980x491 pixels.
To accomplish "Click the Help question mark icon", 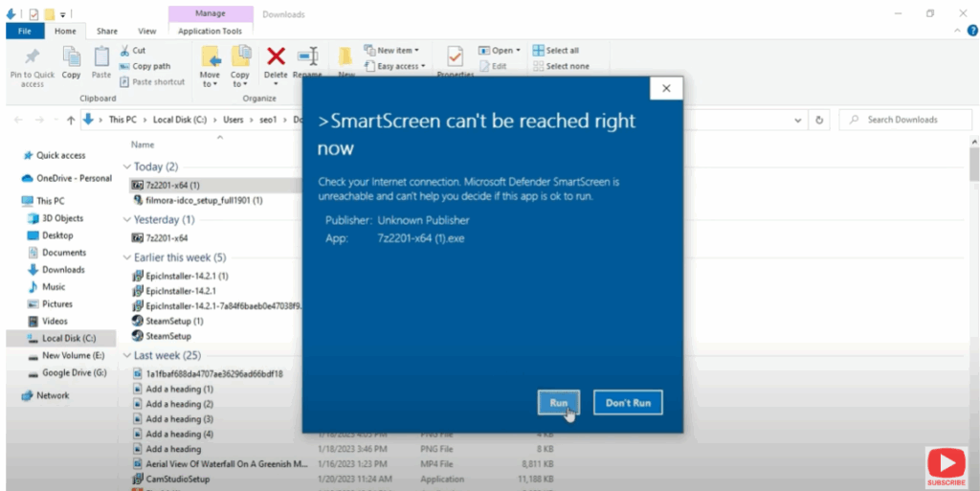I will [x=972, y=31].
